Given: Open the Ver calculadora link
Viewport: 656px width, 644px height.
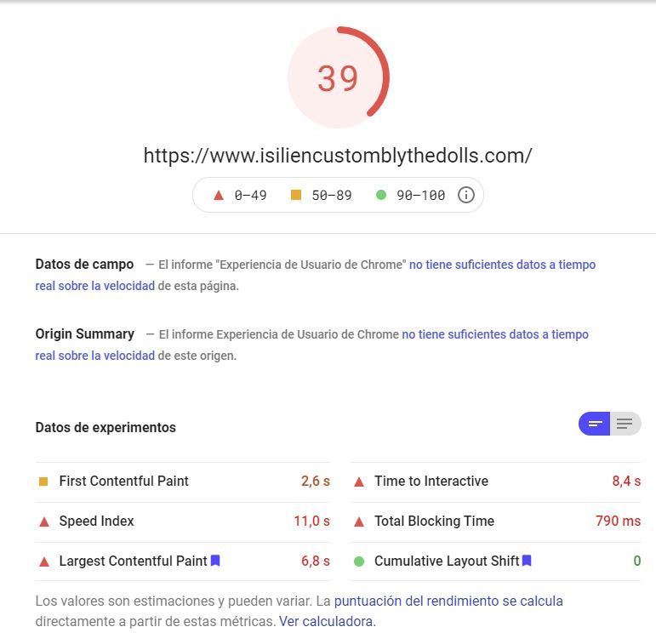Looking at the screenshot, I should (x=326, y=621).
